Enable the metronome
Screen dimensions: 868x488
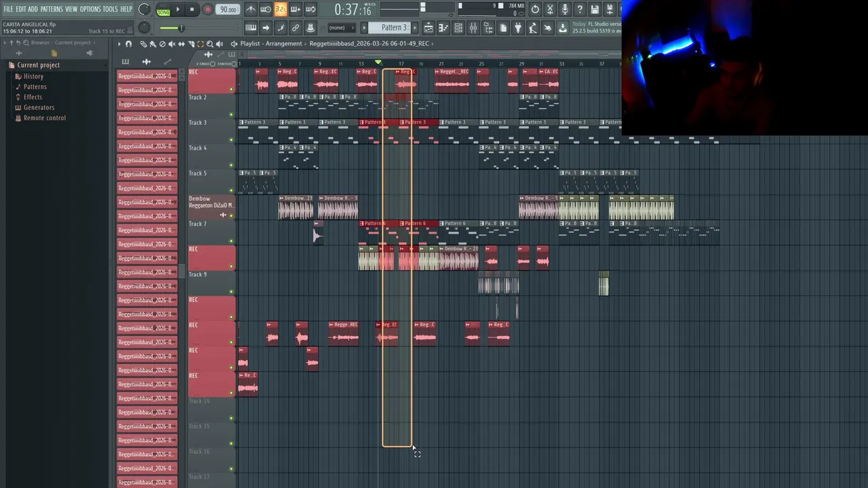(x=251, y=9)
